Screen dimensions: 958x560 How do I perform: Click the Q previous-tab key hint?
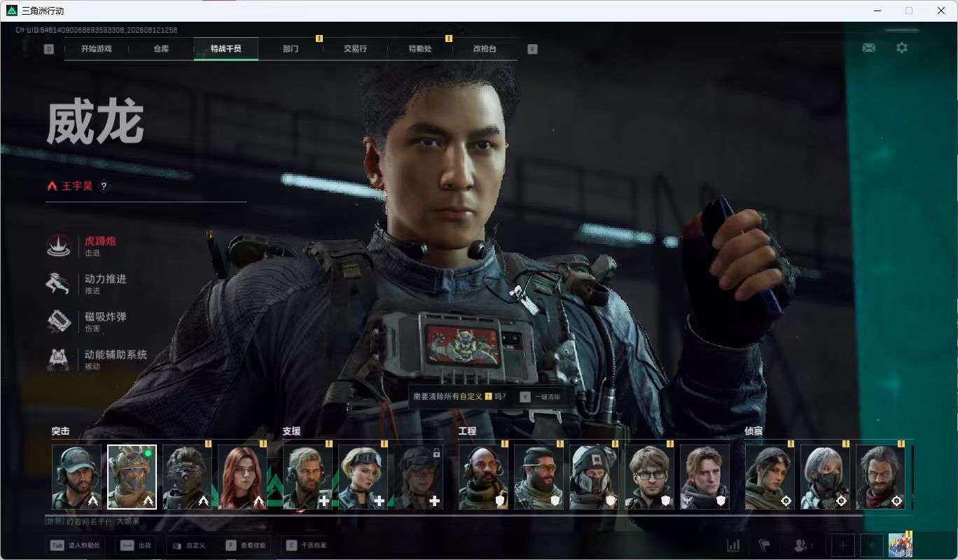pos(48,49)
